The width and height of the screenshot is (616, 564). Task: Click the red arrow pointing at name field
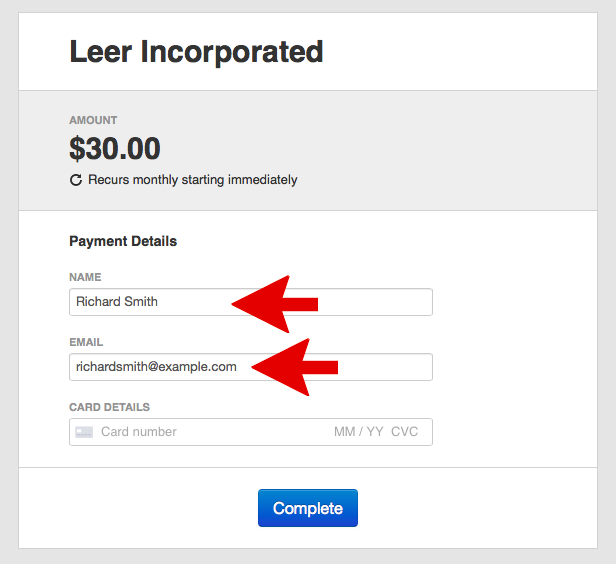[x=274, y=303]
